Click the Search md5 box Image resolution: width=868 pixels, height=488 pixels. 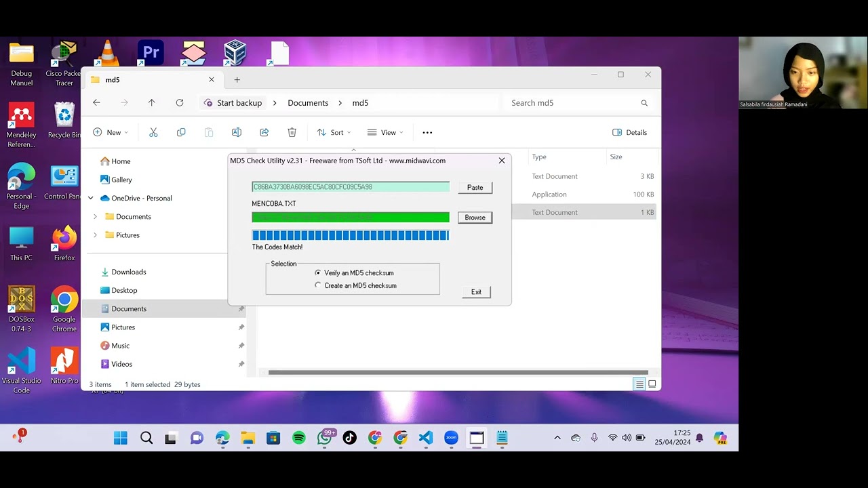coord(579,103)
